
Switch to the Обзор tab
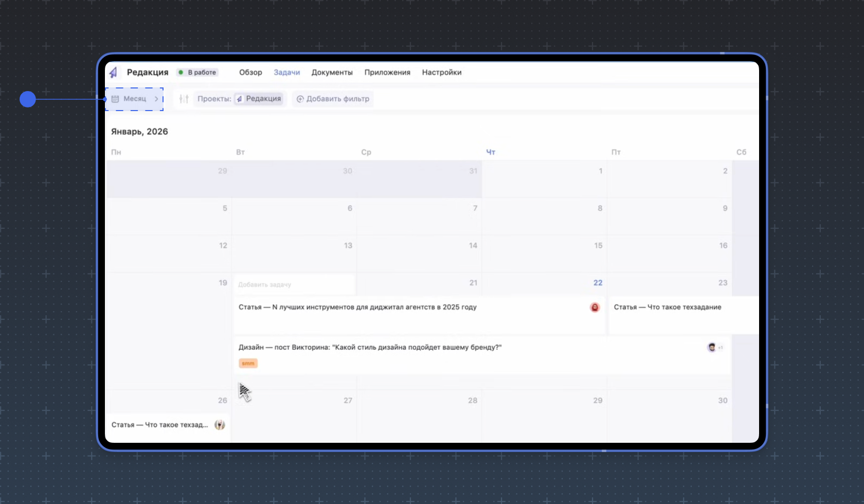(250, 73)
